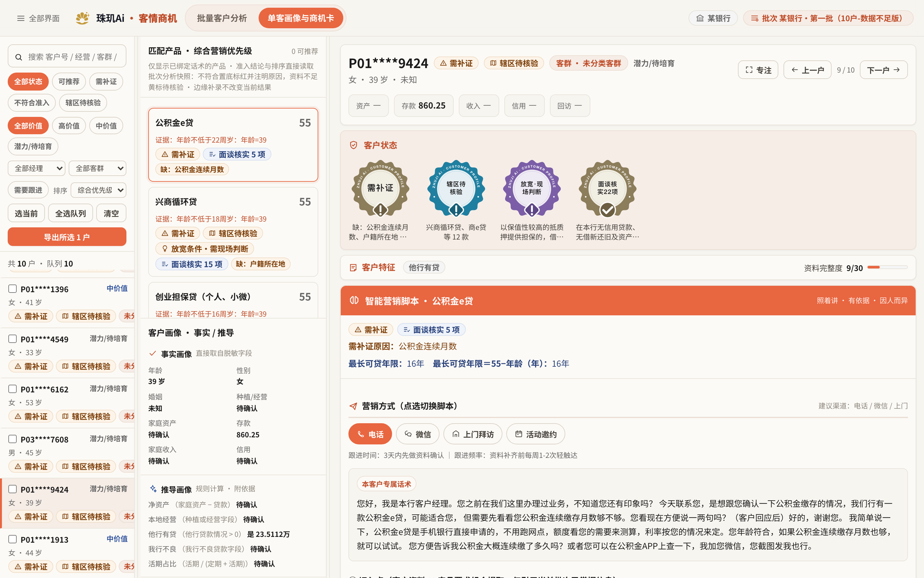Click the calendar icon in 活动邀约
This screenshot has height=578, width=924.
(518, 434)
